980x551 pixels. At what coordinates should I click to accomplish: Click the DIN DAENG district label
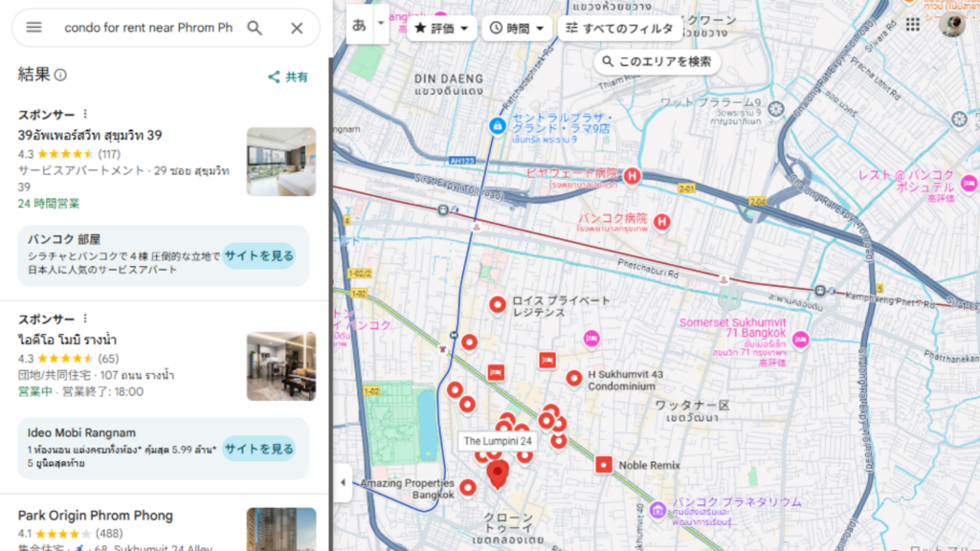449,79
